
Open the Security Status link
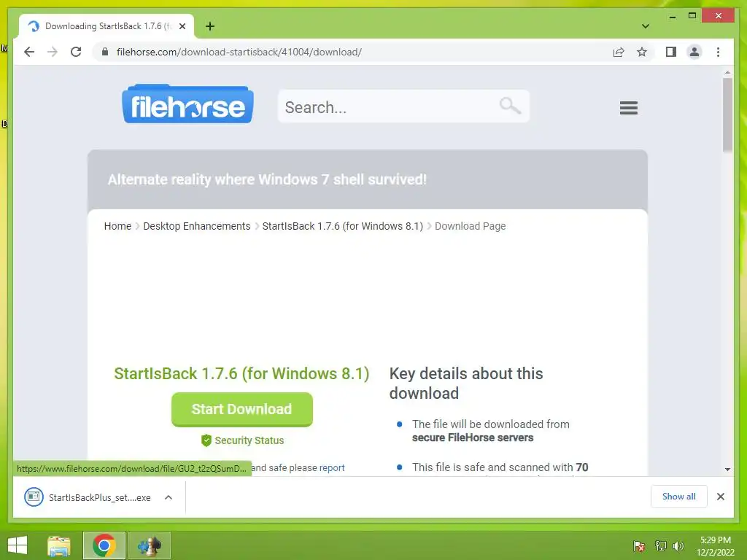click(x=249, y=440)
